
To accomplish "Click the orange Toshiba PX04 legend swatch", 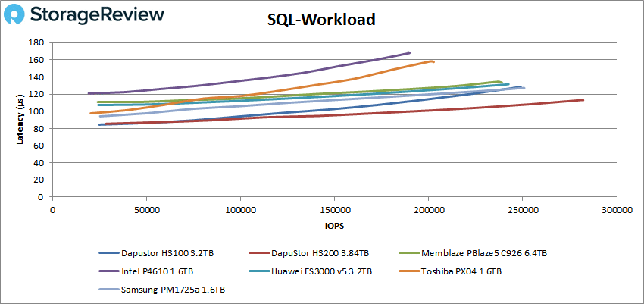I will click(408, 271).
